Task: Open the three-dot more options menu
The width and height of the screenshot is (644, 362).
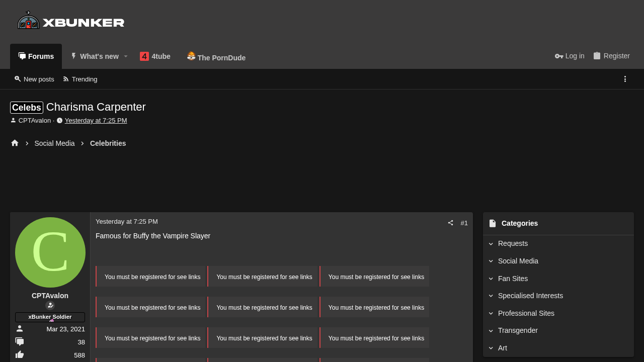Action: click(625, 79)
